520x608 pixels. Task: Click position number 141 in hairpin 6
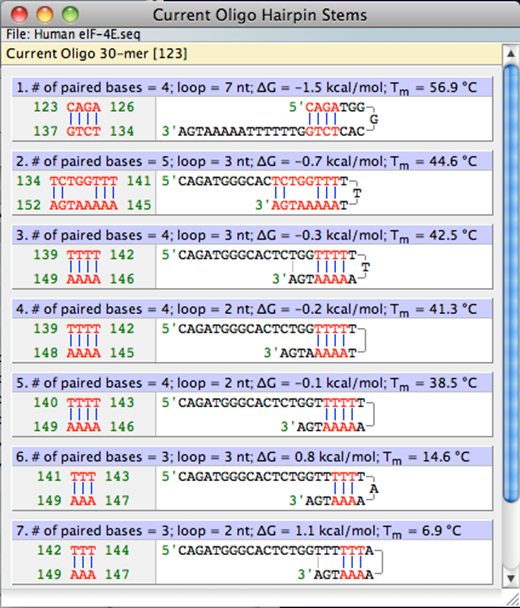tap(49, 477)
